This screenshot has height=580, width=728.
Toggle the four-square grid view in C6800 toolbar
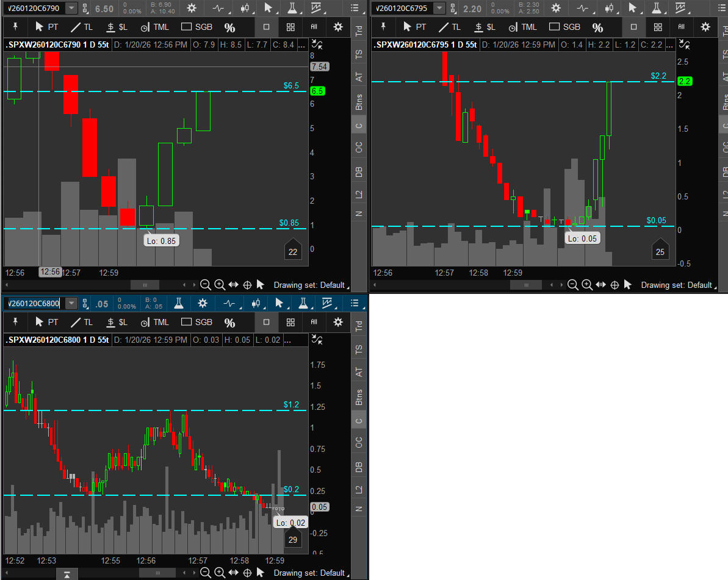point(290,322)
